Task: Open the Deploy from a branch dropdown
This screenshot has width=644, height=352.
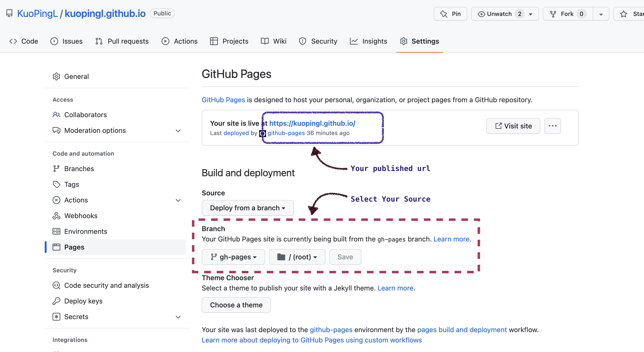Action: pyautogui.click(x=247, y=208)
